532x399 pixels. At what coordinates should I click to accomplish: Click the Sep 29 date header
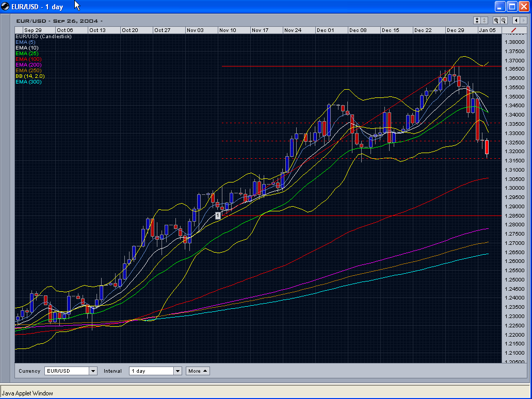tap(33, 30)
